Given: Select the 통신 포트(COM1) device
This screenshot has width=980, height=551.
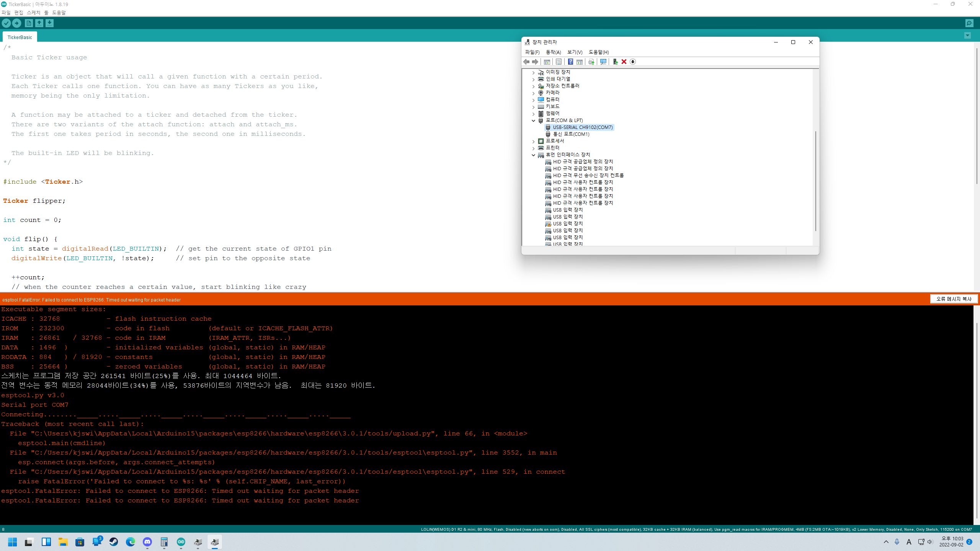Looking at the screenshot, I should point(571,134).
